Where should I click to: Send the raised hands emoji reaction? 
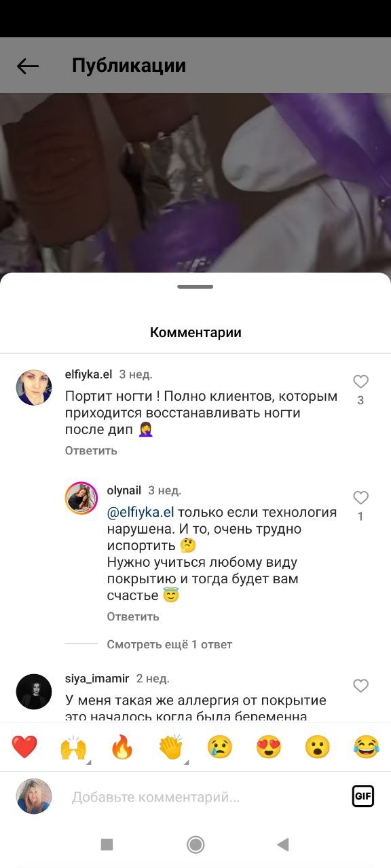(74, 747)
